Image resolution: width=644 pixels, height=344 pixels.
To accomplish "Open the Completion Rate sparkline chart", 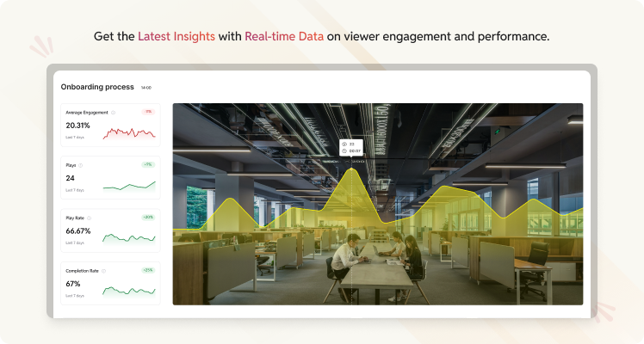I will (x=129, y=292).
